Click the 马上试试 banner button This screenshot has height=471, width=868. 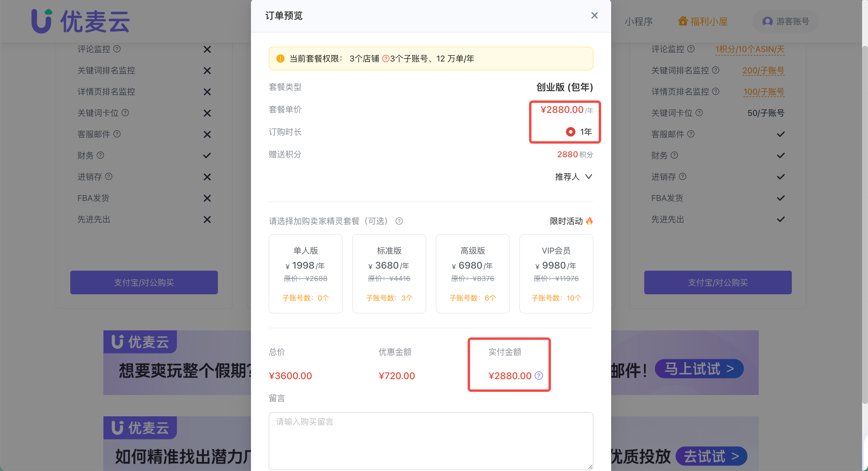pos(699,368)
